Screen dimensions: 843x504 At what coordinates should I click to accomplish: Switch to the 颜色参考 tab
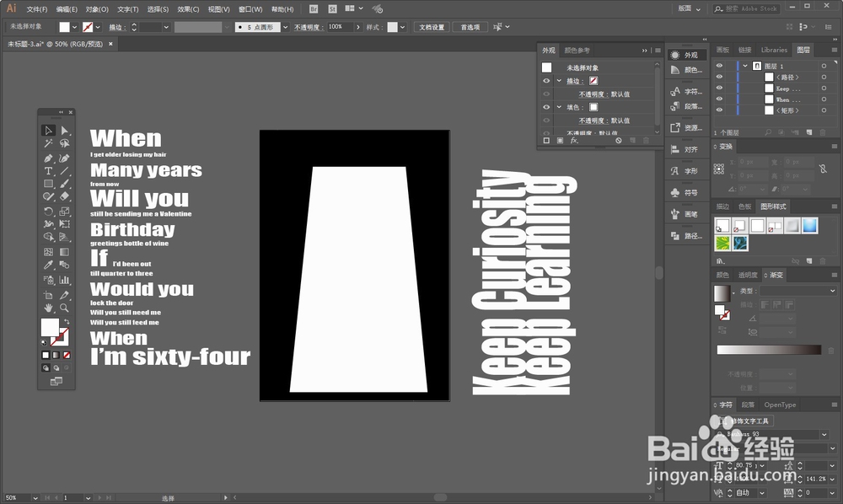tap(577, 51)
